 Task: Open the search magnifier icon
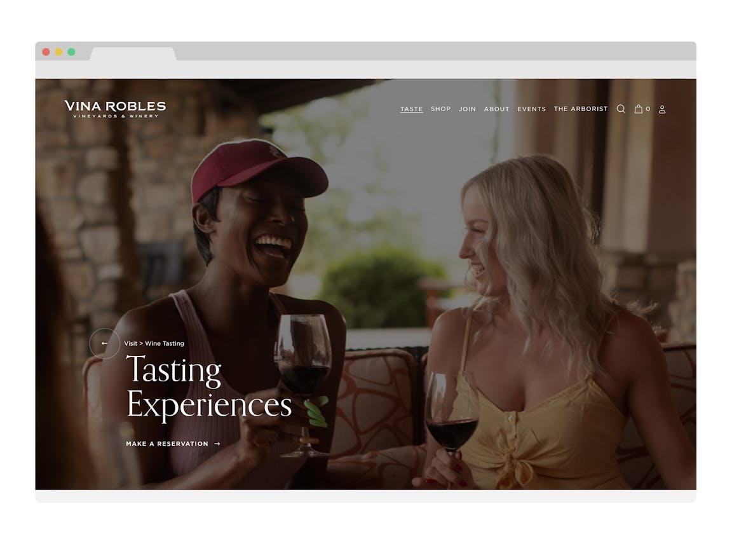(621, 109)
